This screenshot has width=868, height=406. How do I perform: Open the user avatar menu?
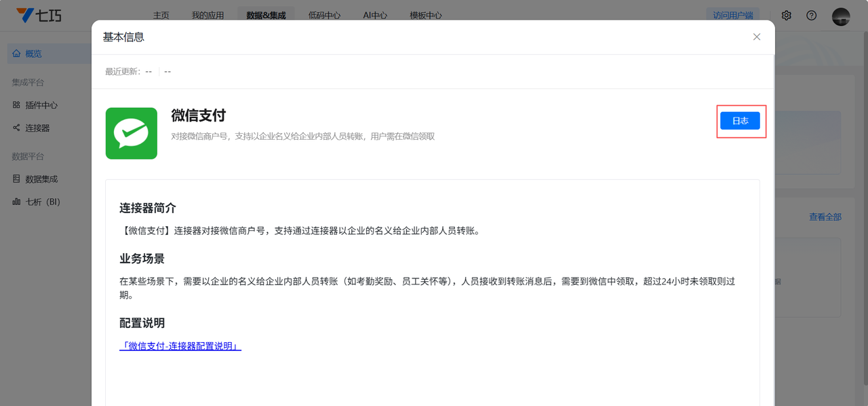(x=841, y=16)
